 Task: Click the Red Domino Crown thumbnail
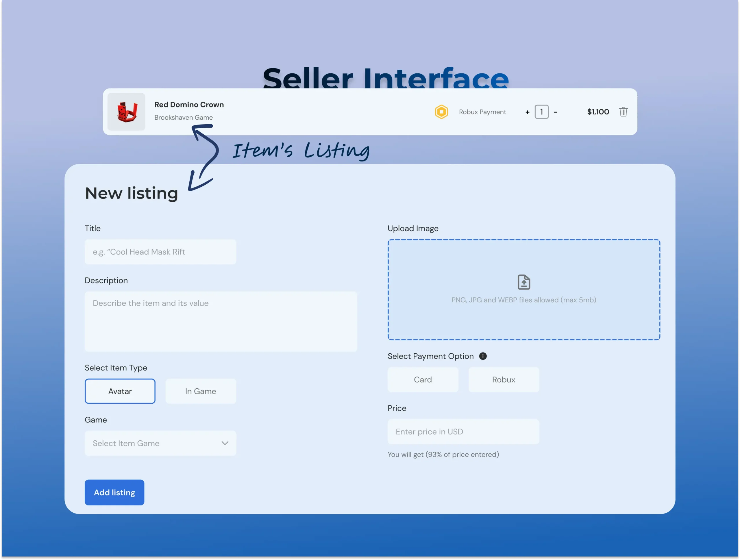coord(126,112)
